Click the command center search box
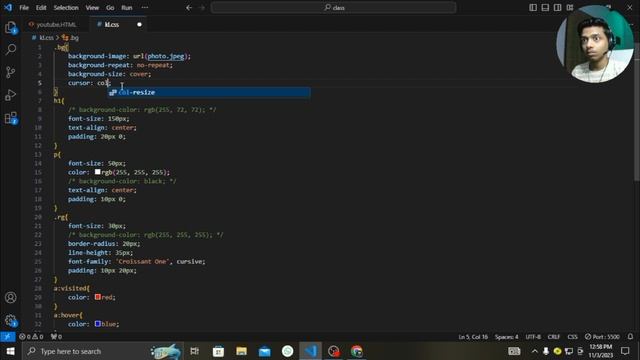The width and height of the screenshot is (640, 360). (333, 7)
